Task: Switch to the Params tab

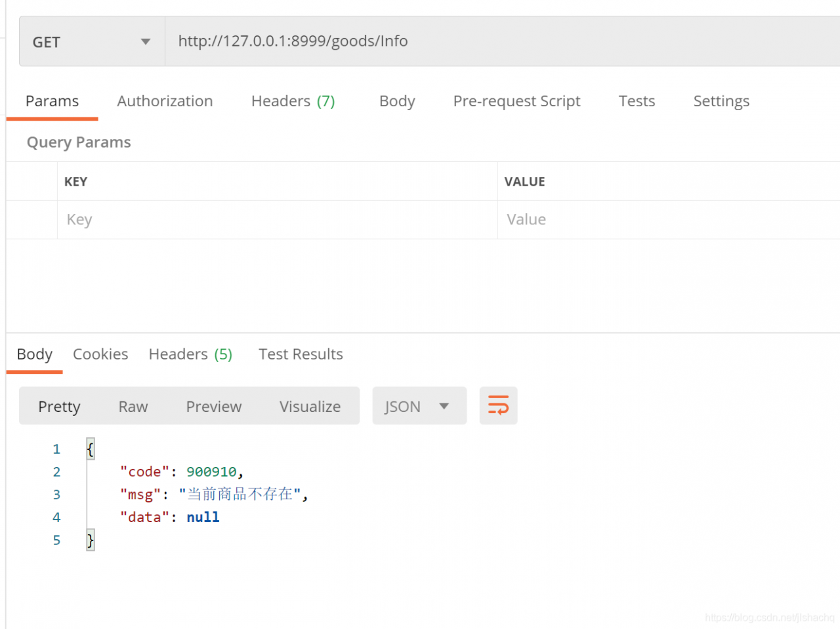Action: [52, 102]
